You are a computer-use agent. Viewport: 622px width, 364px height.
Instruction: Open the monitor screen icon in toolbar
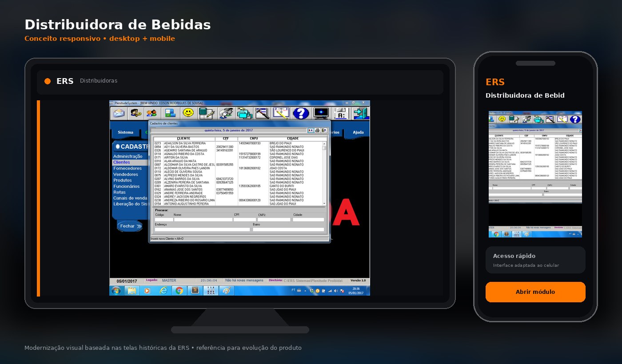pyautogui.click(x=321, y=113)
